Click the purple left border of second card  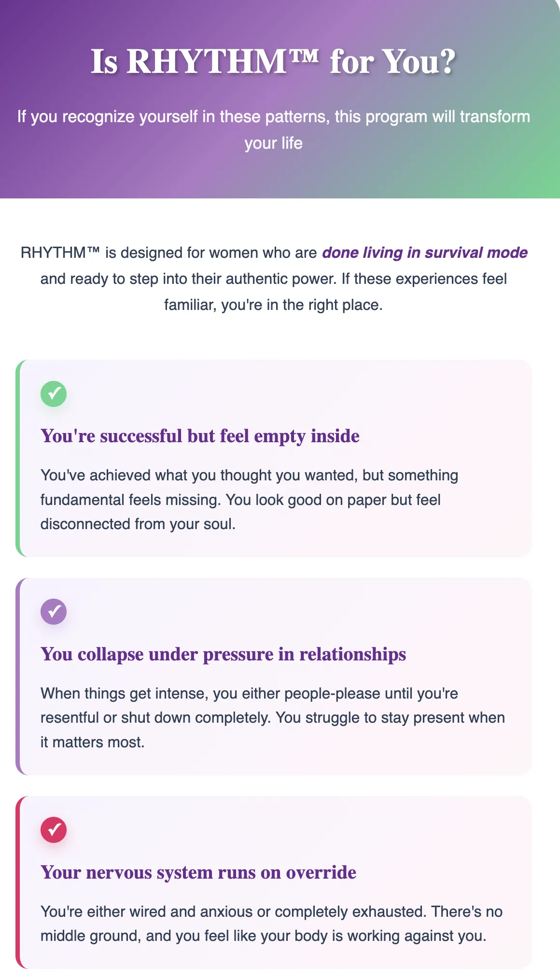click(18, 676)
